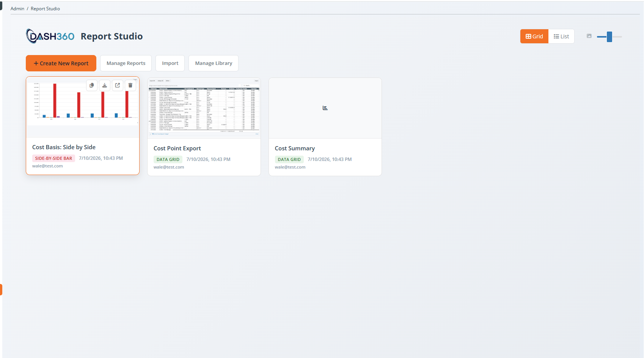Click the DASH360 logo
This screenshot has height=358, width=644.
click(50, 36)
